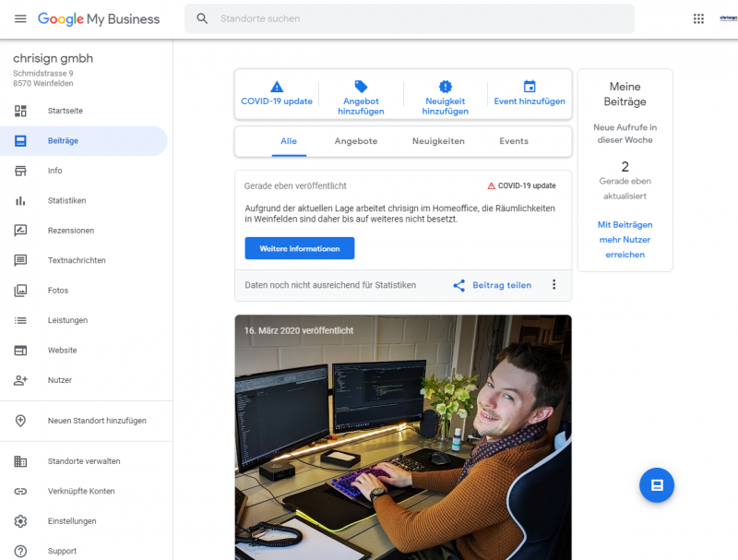This screenshot has height=560, width=738.
Task: Click the Info storefront icon
Action: [20, 171]
